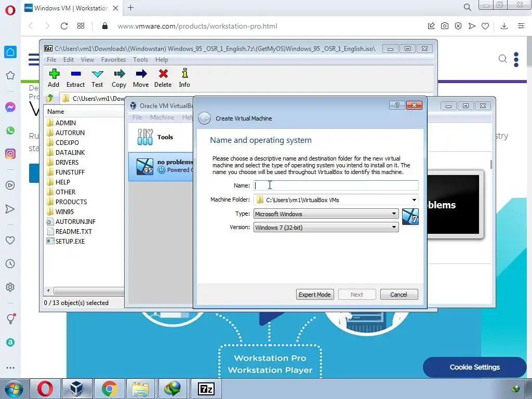Select the ADMIN folder in 7-Zip
The image size is (532, 399).
(x=65, y=123)
